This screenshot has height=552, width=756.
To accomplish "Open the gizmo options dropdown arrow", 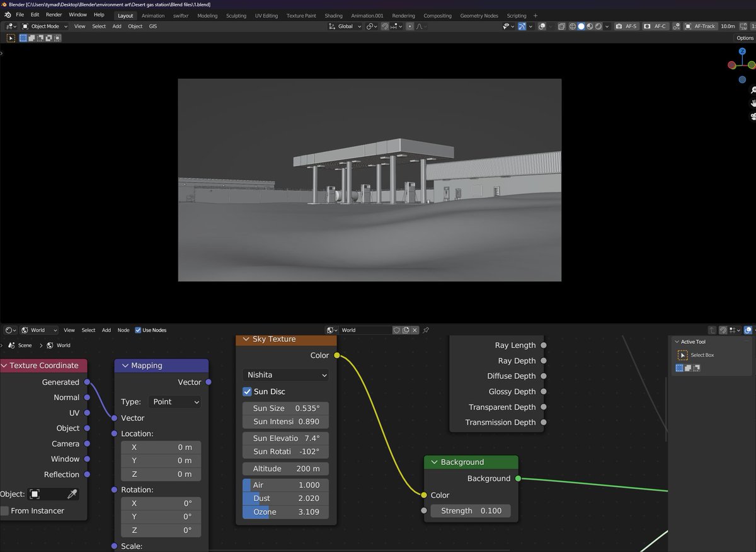I will (x=530, y=26).
